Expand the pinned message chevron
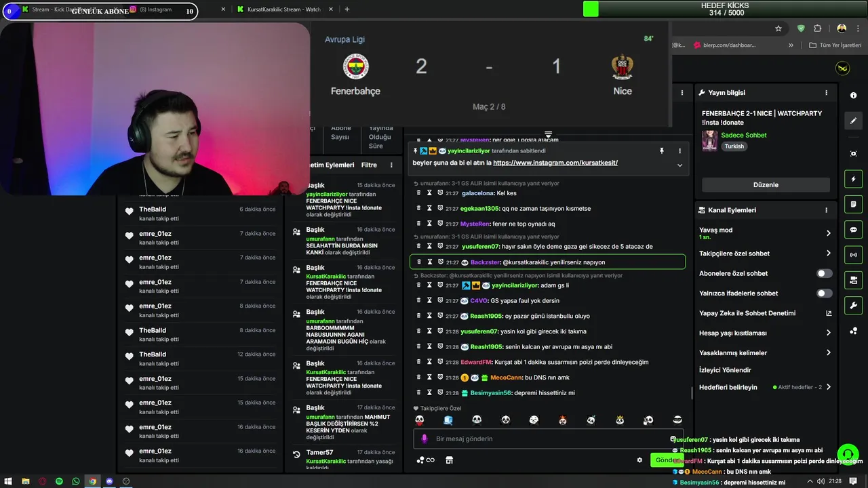Image resolution: width=868 pixels, height=488 pixels. [x=679, y=165]
